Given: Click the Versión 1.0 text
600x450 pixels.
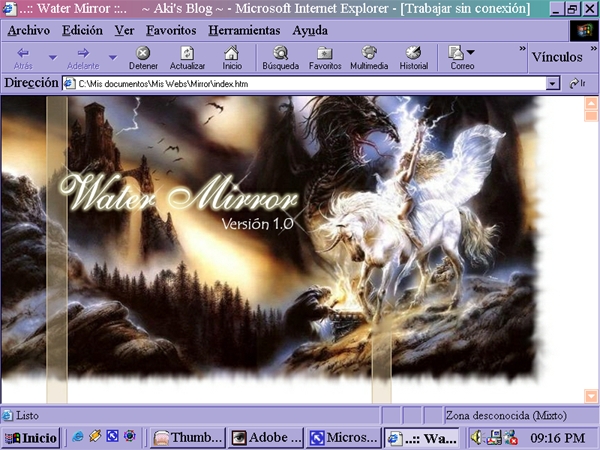Looking at the screenshot, I should (258, 224).
